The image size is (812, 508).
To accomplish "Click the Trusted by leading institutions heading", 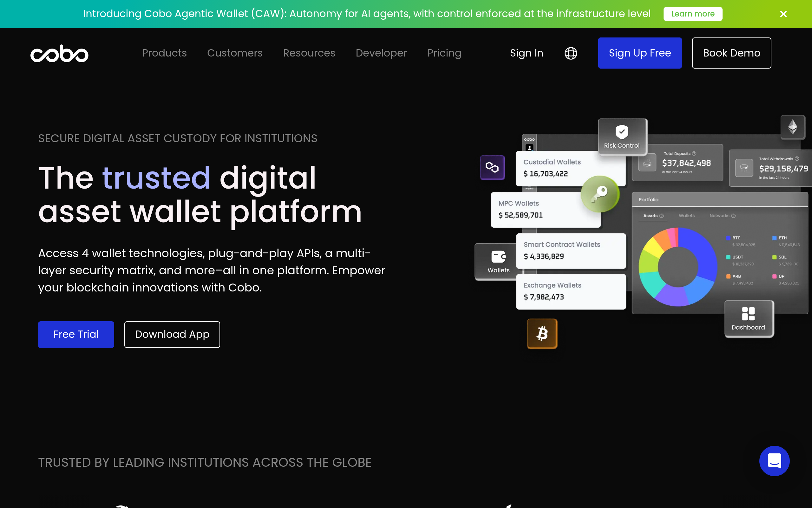I will [x=205, y=462].
